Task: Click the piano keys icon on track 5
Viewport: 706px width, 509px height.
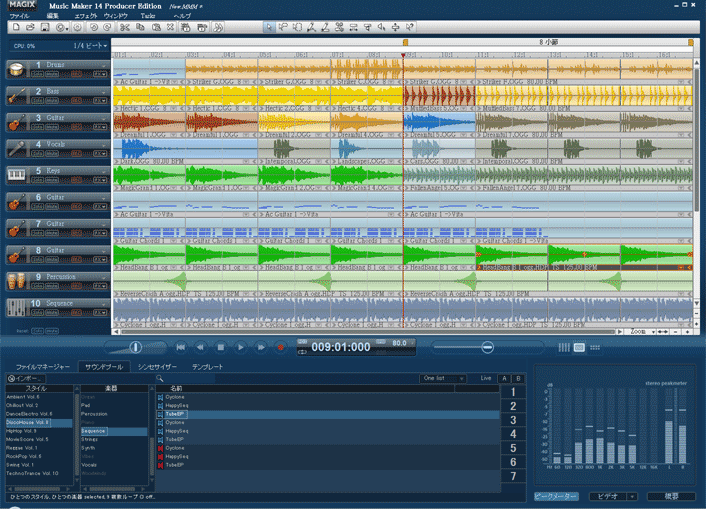Action: [x=16, y=175]
